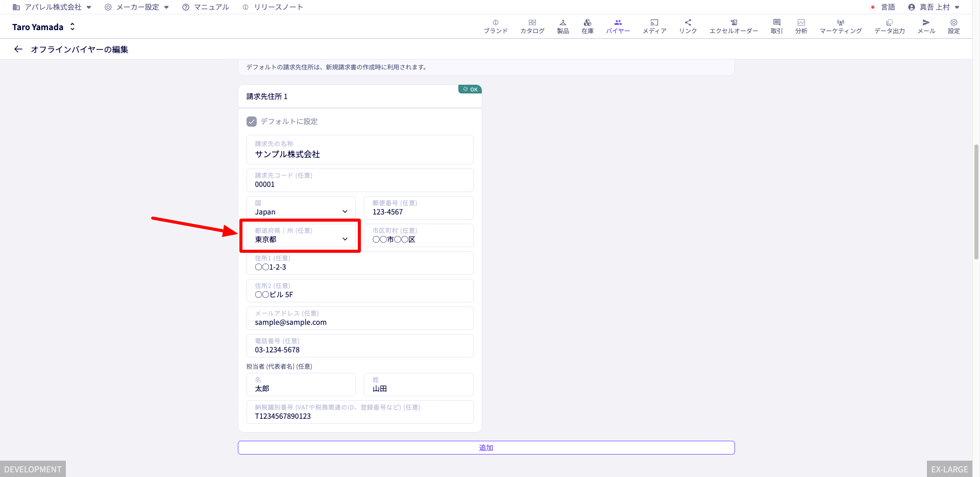Click the 追加 (Add) button
Screen dimensions: 980x477
(x=486, y=447)
